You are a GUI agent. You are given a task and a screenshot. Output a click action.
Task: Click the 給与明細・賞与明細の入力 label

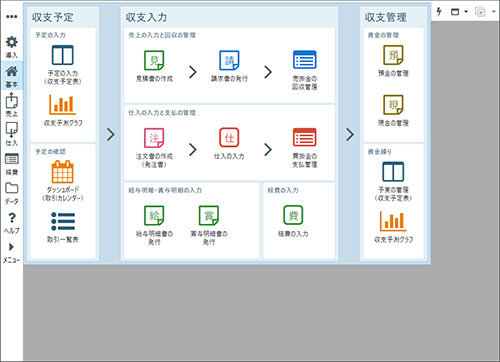pos(165,190)
